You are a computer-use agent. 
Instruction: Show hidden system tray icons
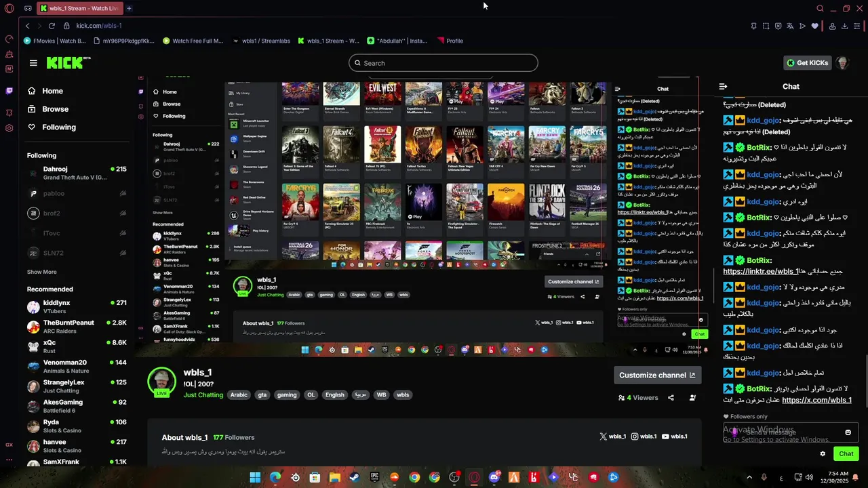pyautogui.click(x=751, y=477)
